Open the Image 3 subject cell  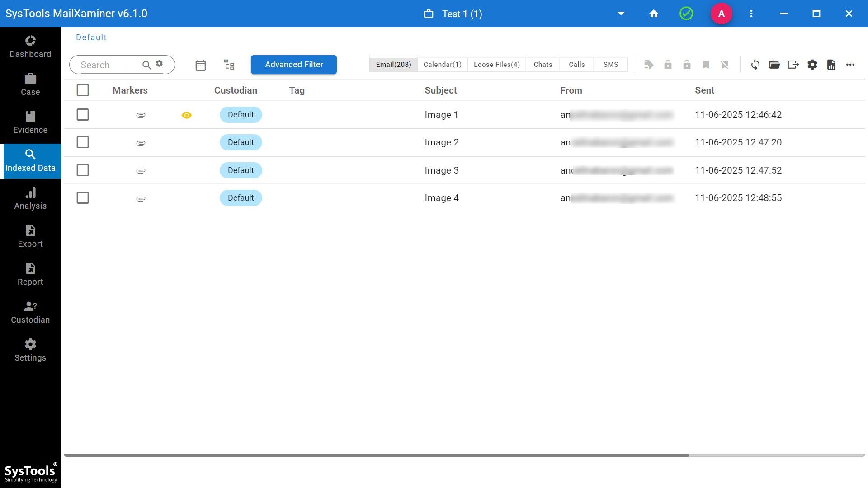442,170
